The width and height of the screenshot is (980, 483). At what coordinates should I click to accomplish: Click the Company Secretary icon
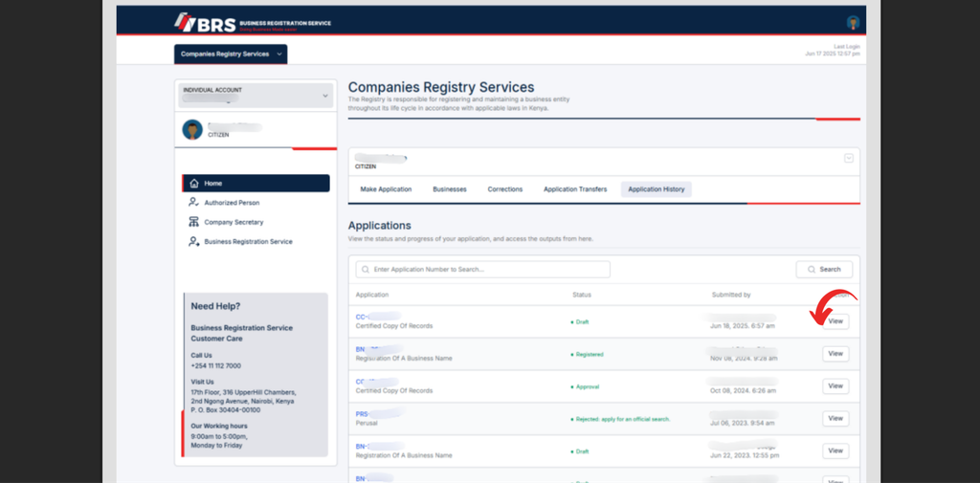click(x=193, y=222)
